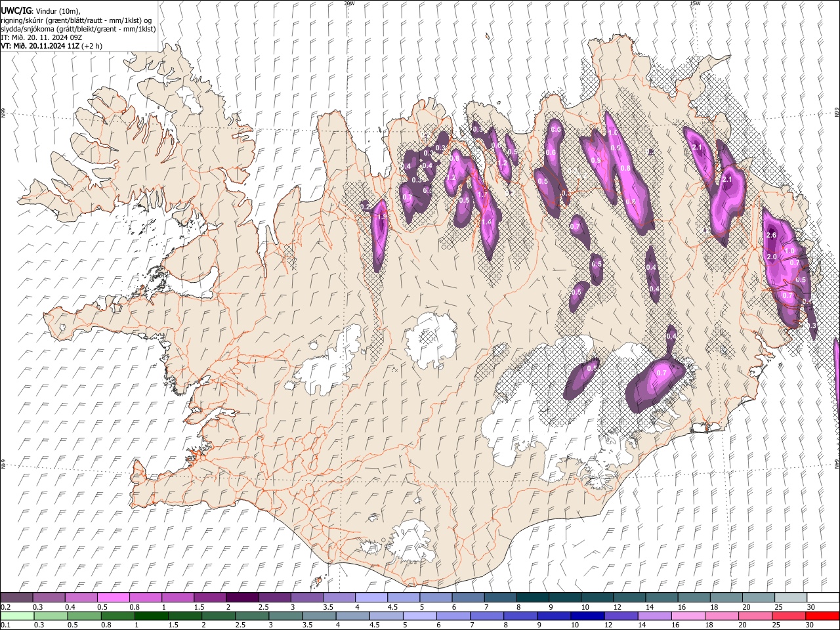Screen dimensions: 840x630
Task: Pick the lower scale swatch between 0.1 and 0.3
Action: [x=16, y=616]
